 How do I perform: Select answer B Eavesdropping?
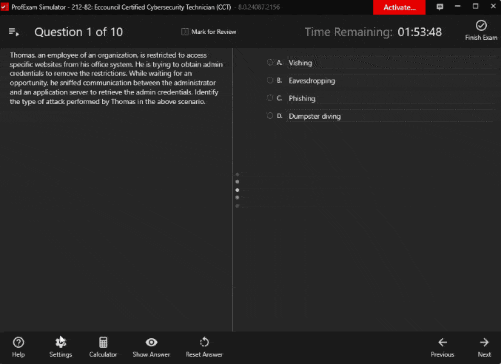(x=270, y=80)
